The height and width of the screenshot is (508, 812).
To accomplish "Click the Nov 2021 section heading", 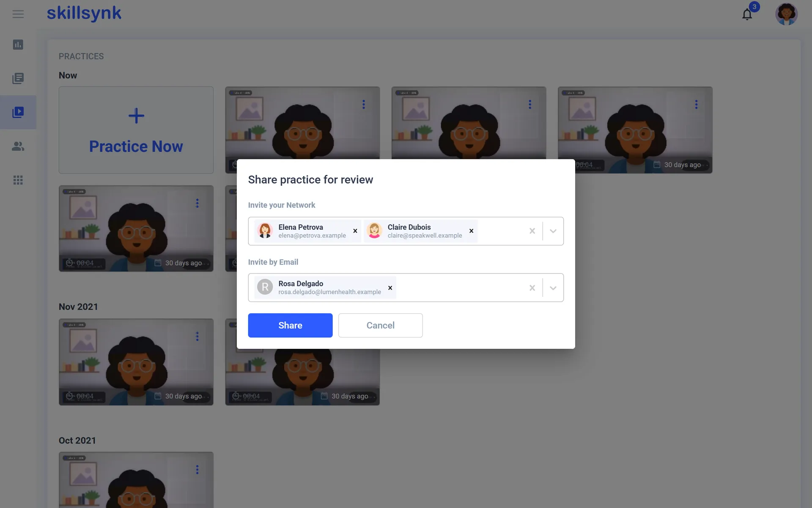I will [78, 307].
